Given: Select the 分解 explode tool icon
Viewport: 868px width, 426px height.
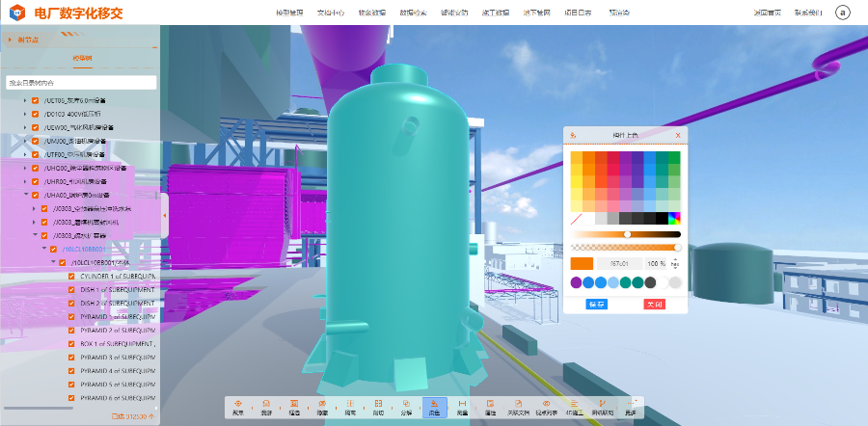Looking at the screenshot, I should pos(406,407).
